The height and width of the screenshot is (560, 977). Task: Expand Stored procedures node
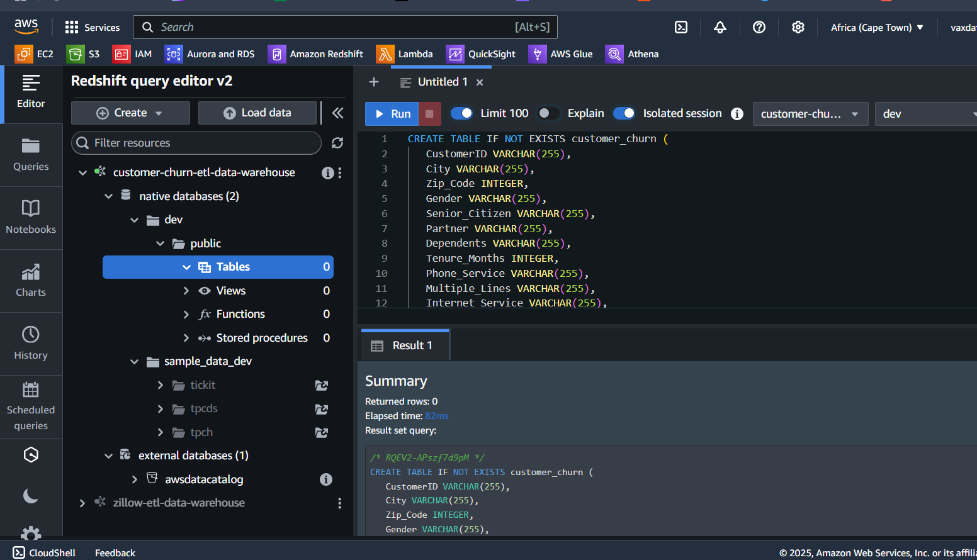tap(186, 338)
